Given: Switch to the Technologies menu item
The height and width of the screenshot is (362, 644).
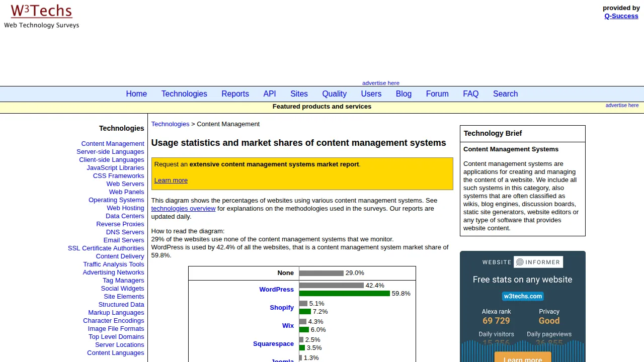Looking at the screenshot, I should (x=184, y=94).
